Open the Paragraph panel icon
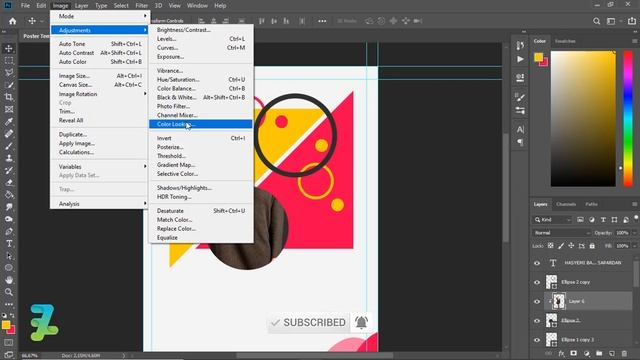The height and width of the screenshot is (360, 640). 520,142
